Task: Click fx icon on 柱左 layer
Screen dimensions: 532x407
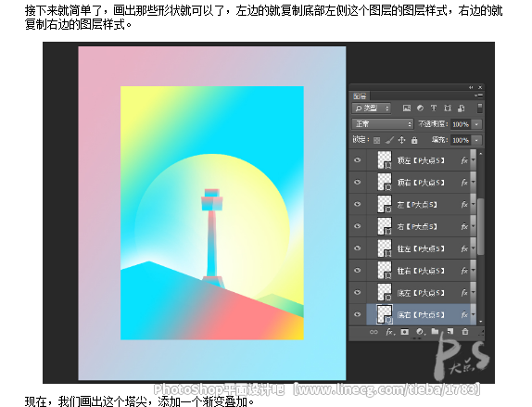Action: click(464, 248)
